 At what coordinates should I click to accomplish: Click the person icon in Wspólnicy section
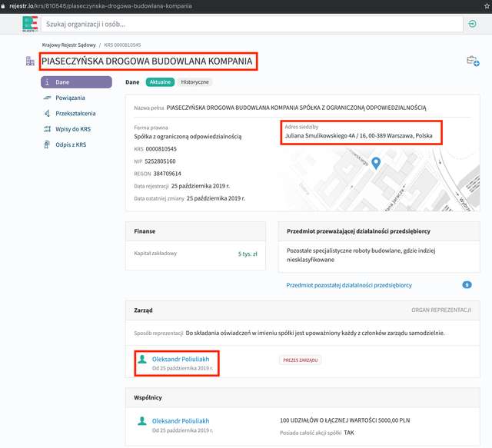(141, 421)
